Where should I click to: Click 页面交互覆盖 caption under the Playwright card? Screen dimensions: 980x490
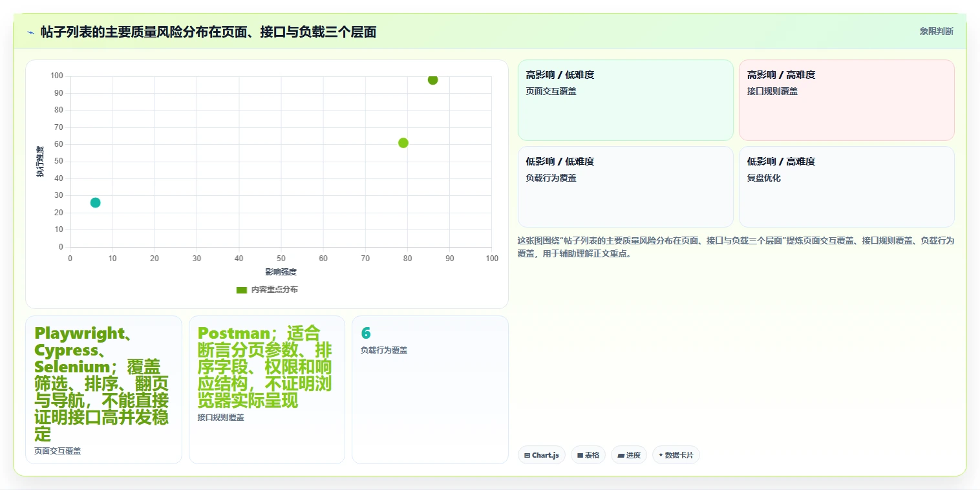58,451
